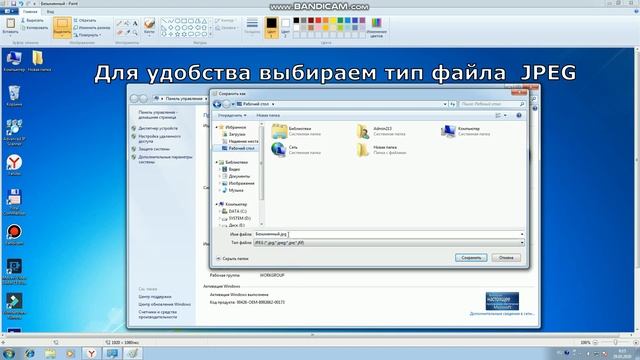Select Изображения in the navigation tree
The width and height of the screenshot is (640, 360).
coord(238,183)
